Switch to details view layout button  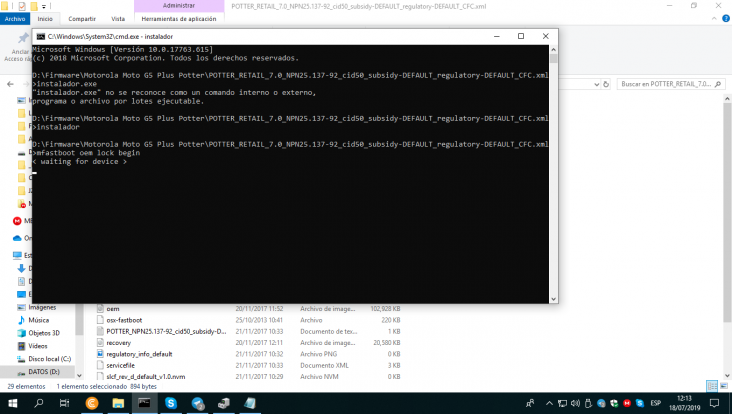tap(712, 386)
